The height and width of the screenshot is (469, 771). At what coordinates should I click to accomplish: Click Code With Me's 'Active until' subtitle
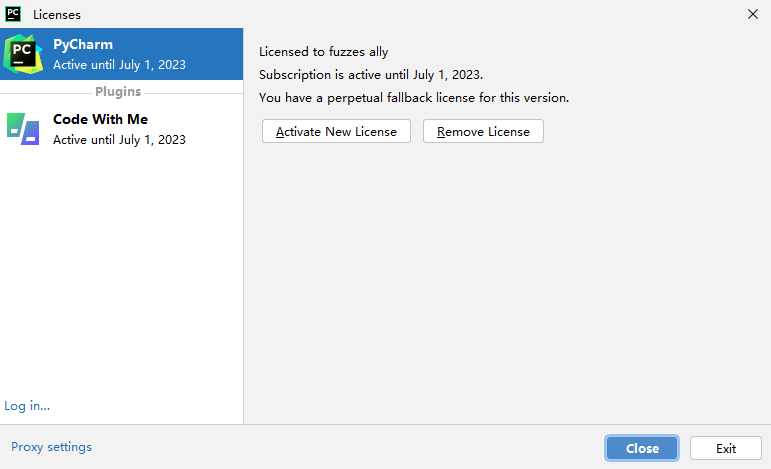tap(119, 140)
